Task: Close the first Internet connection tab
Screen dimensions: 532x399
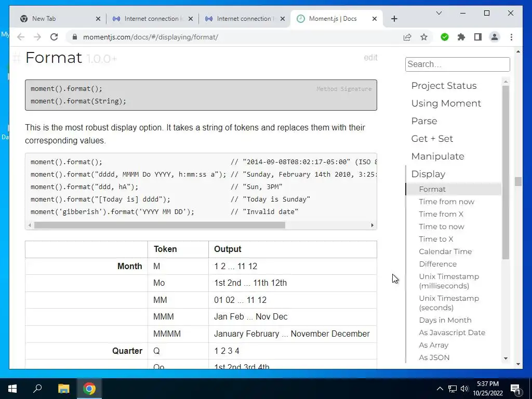Action: pyautogui.click(x=191, y=19)
